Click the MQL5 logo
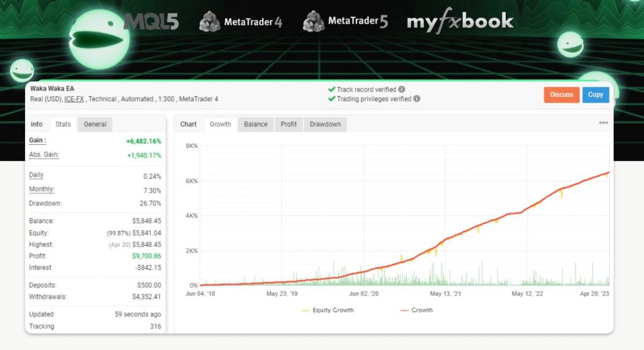This screenshot has height=350, width=644. [152, 21]
